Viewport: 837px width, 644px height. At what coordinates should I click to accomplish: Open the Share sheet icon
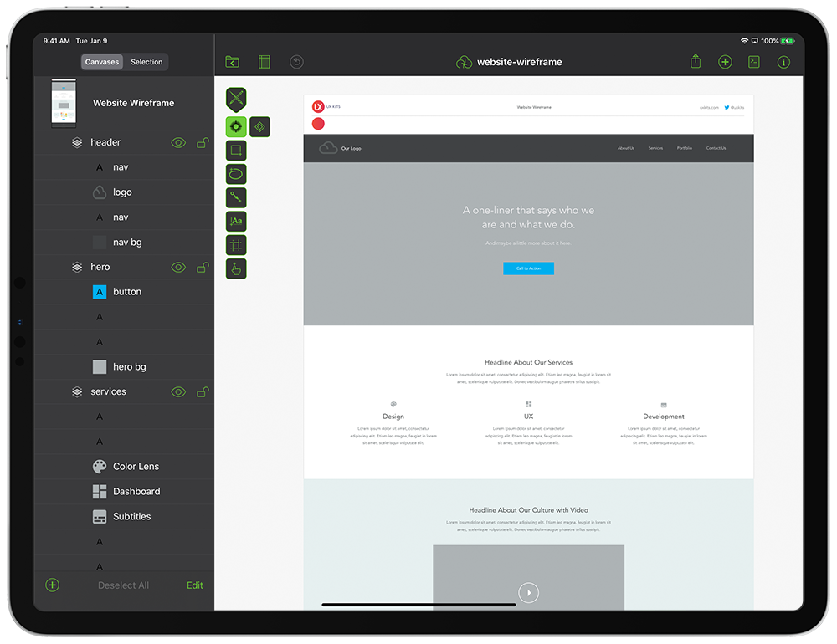[695, 61]
